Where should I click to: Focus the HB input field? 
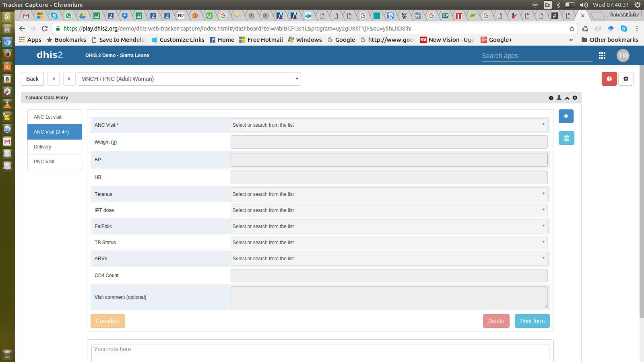pos(389,177)
